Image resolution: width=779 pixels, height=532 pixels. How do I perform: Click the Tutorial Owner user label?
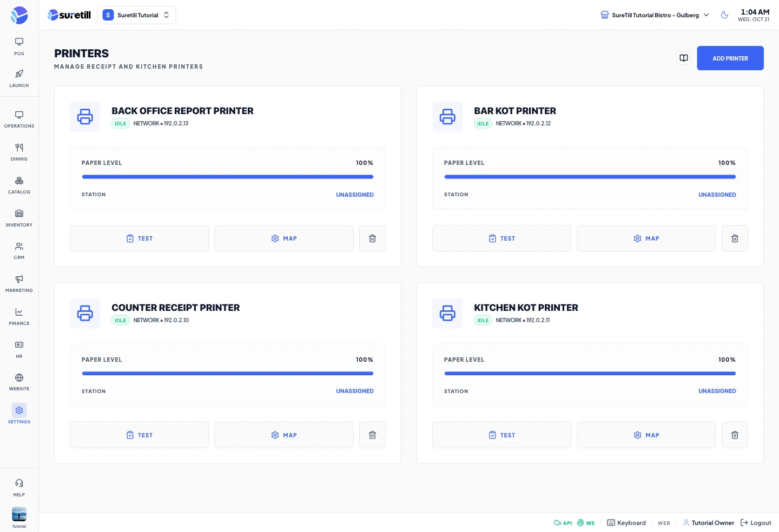pyautogui.click(x=709, y=523)
